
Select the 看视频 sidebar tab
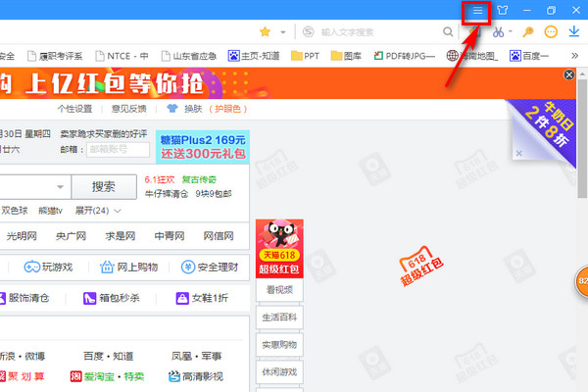279,290
